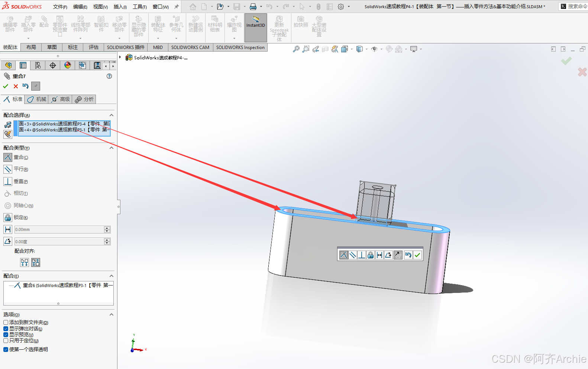Click the Save icon in top toolbar
The height and width of the screenshot is (369, 588).
(x=237, y=7)
